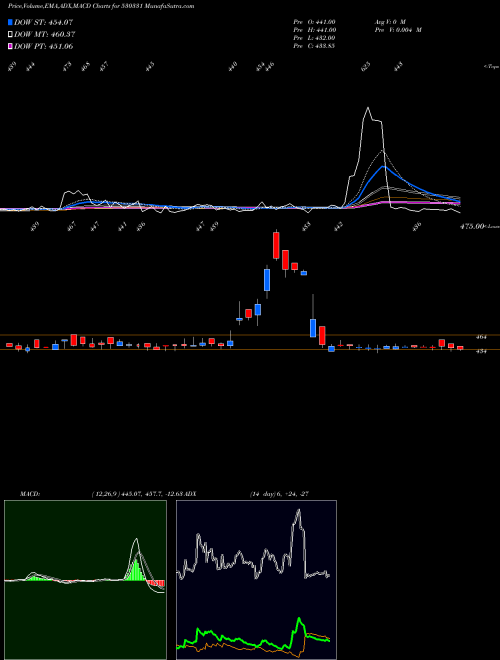Click the magenta DOW PT legend swatch
Screen dimensions: 500x660
[x=11, y=46]
